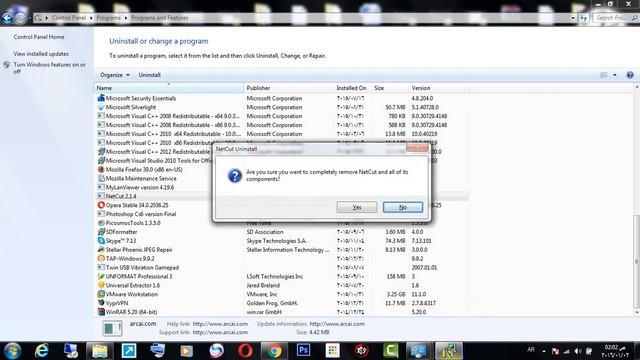
Task: Open the file explorer folder taskbar icon
Action: [100, 351]
